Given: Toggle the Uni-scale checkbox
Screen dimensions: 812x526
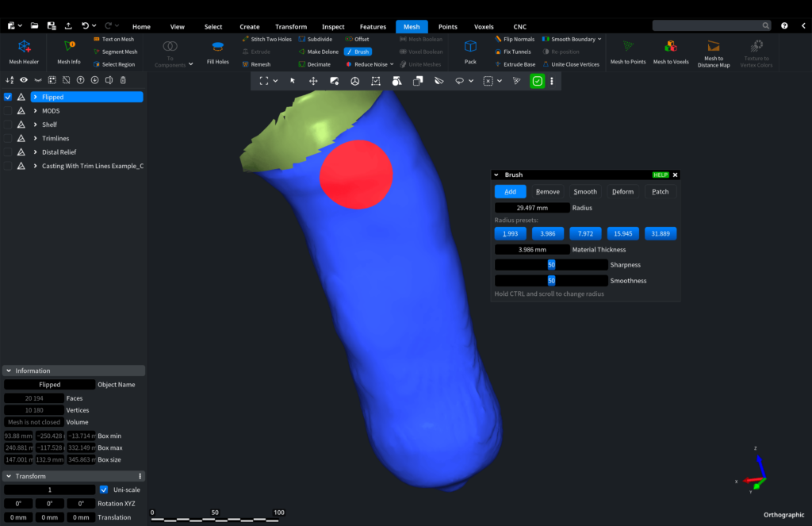Looking at the screenshot, I should tap(104, 490).
